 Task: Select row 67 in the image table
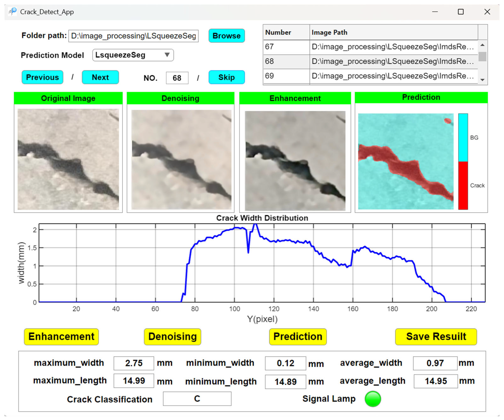point(370,47)
